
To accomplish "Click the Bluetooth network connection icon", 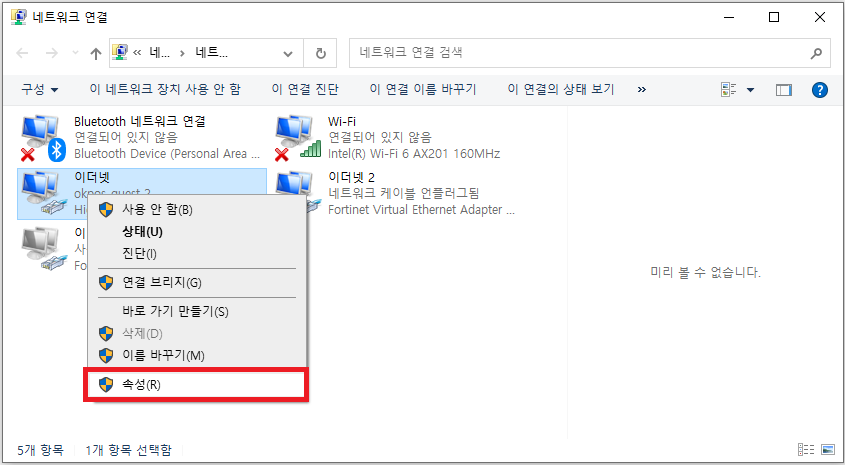I will coord(42,138).
